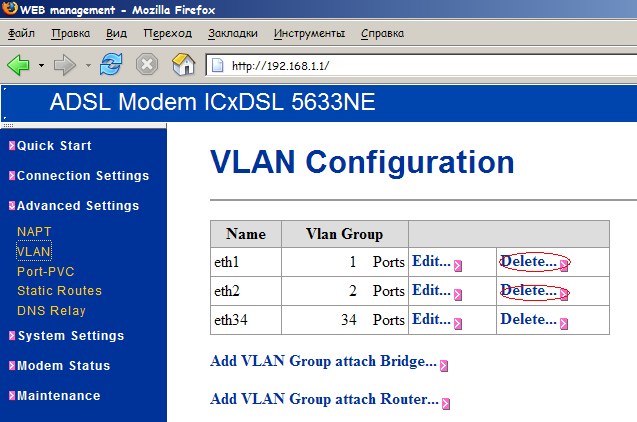Click the Firefox icon in the title bar
Viewport: 637px width, 422px height.
pyautogui.click(x=10, y=9)
